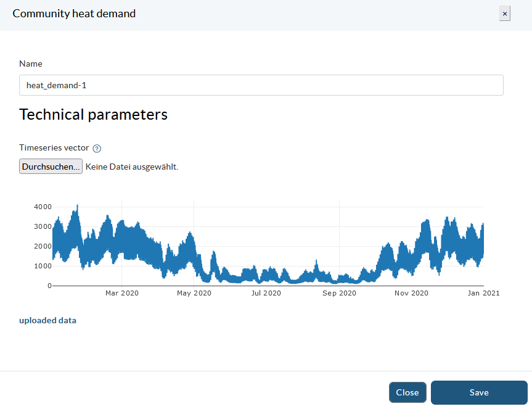Click the 0 y-axis value label

(49, 286)
